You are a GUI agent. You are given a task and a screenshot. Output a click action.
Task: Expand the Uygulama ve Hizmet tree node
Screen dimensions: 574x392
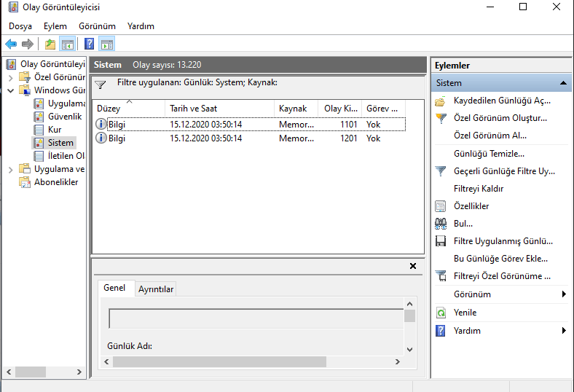point(11,170)
